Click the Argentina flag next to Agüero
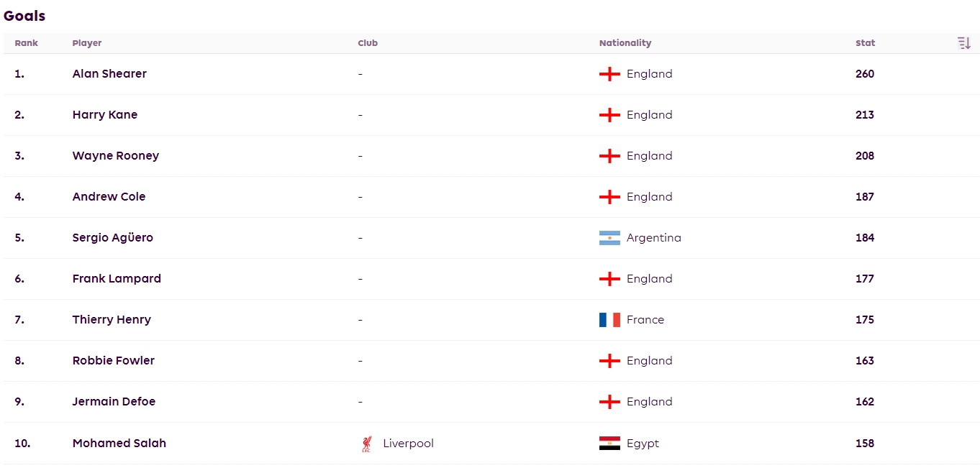 point(609,238)
